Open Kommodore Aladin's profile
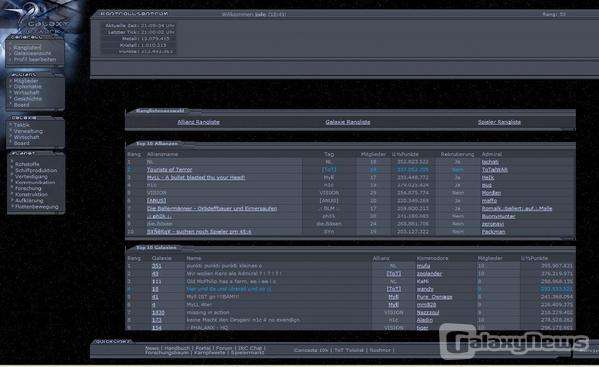The image size is (599, 367). [425, 320]
